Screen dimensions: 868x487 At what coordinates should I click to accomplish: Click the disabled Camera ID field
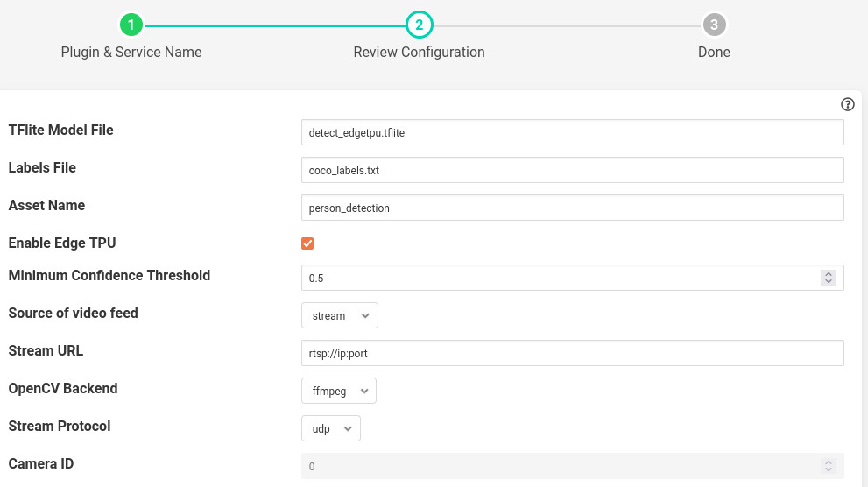pyautogui.click(x=559, y=466)
